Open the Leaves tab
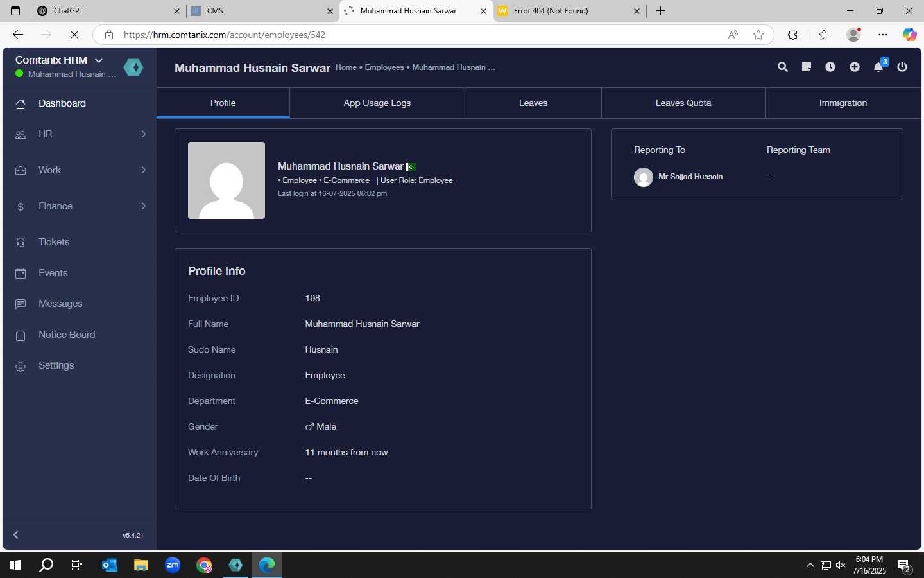Viewport: 924px width, 578px height. click(x=533, y=103)
